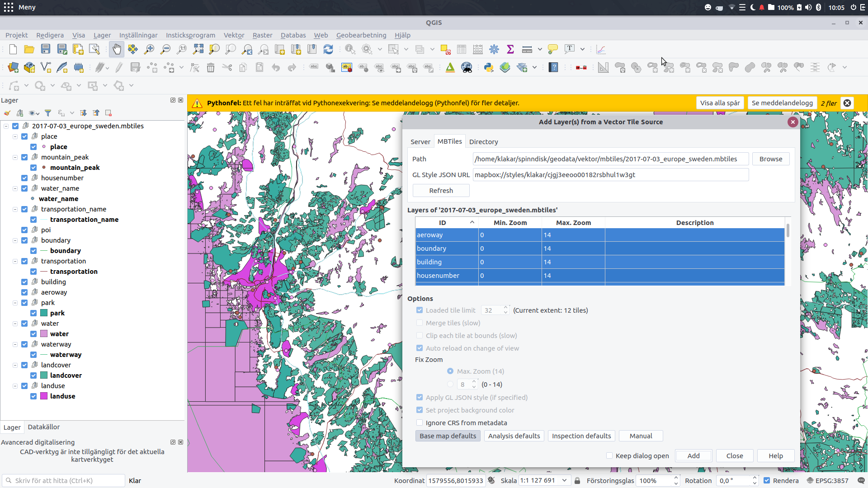
Task: Open the Python console
Action: [489, 67]
